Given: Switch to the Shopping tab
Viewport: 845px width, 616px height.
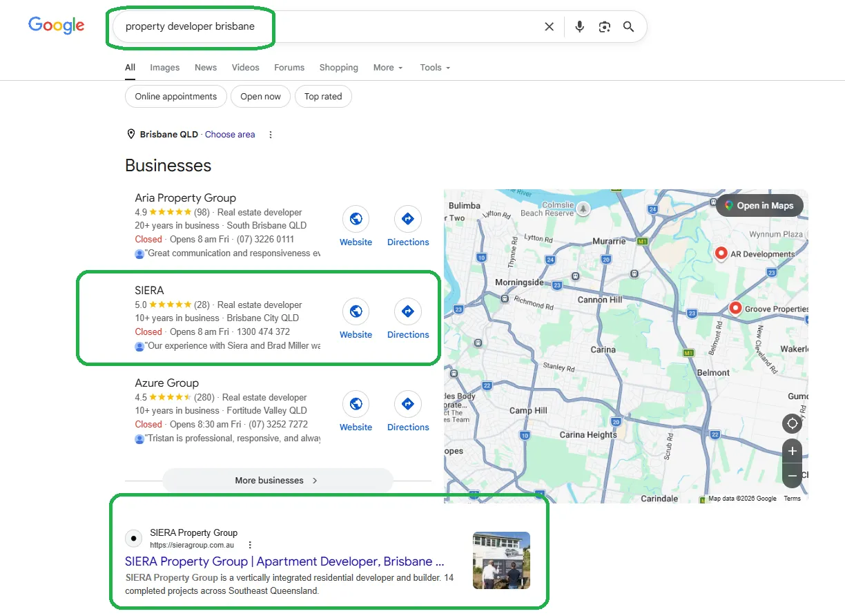Looking at the screenshot, I should pos(339,68).
